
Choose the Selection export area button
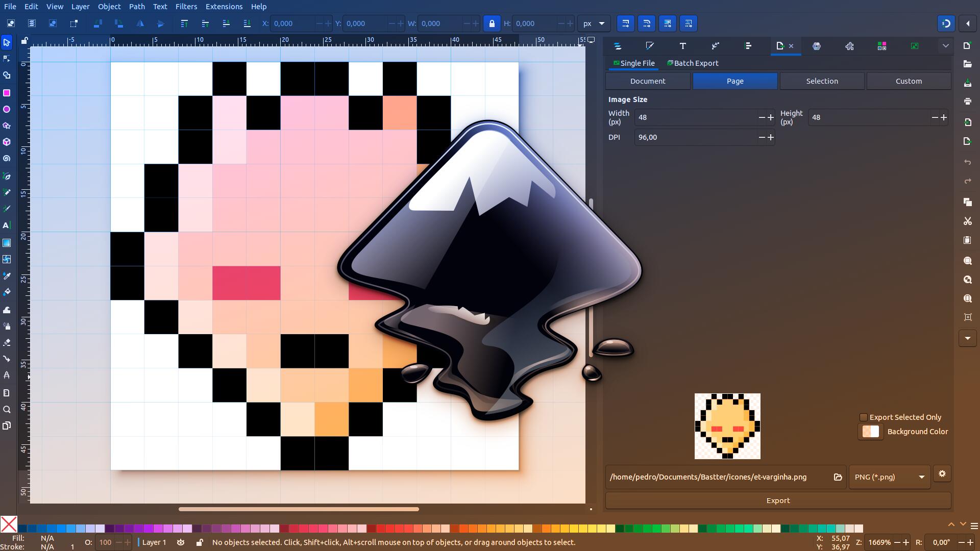(x=822, y=81)
